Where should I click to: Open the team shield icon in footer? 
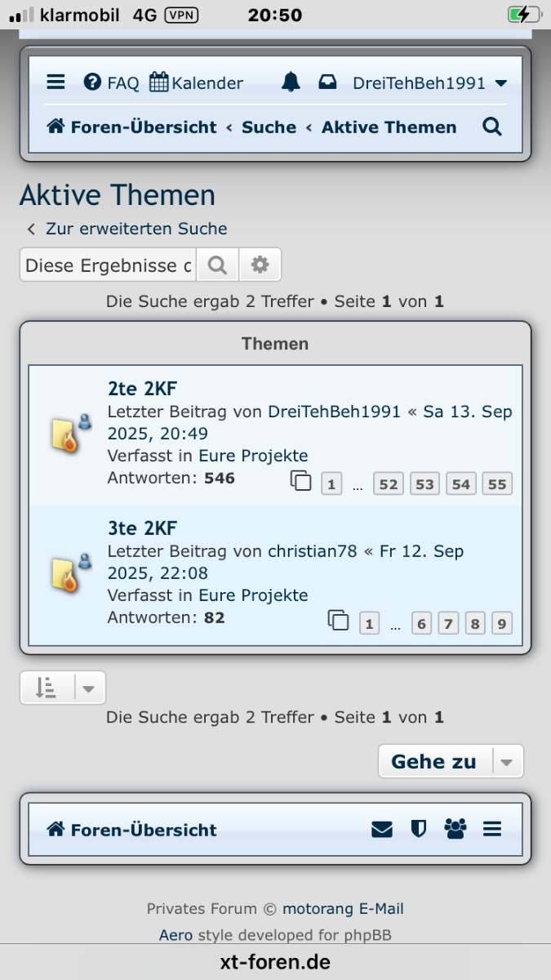(419, 830)
